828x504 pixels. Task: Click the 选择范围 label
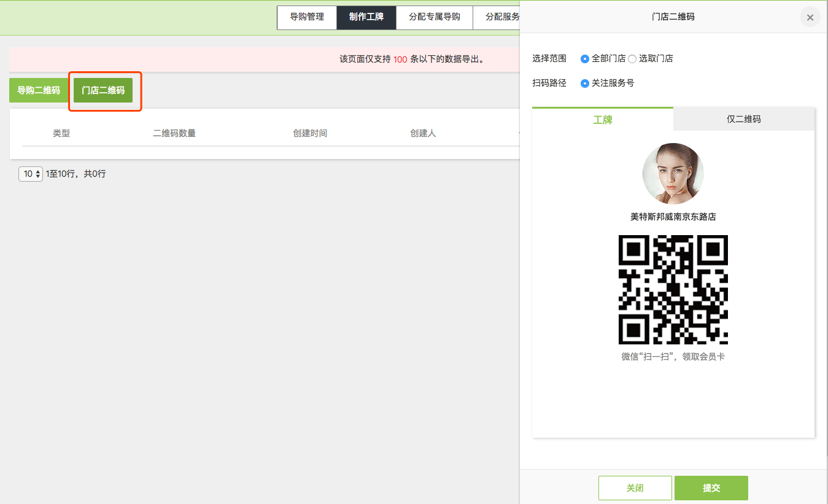point(549,59)
